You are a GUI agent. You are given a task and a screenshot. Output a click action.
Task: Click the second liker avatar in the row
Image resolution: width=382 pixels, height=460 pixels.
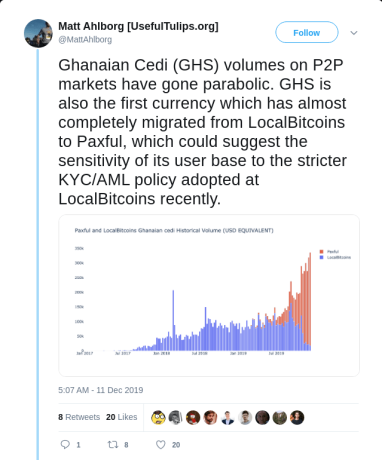(176, 417)
